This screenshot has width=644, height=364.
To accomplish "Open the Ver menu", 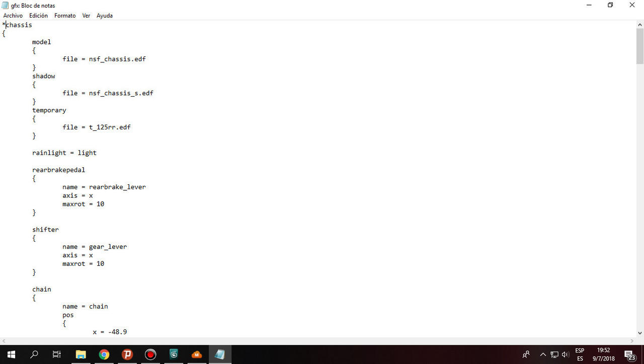I will pyautogui.click(x=86, y=16).
